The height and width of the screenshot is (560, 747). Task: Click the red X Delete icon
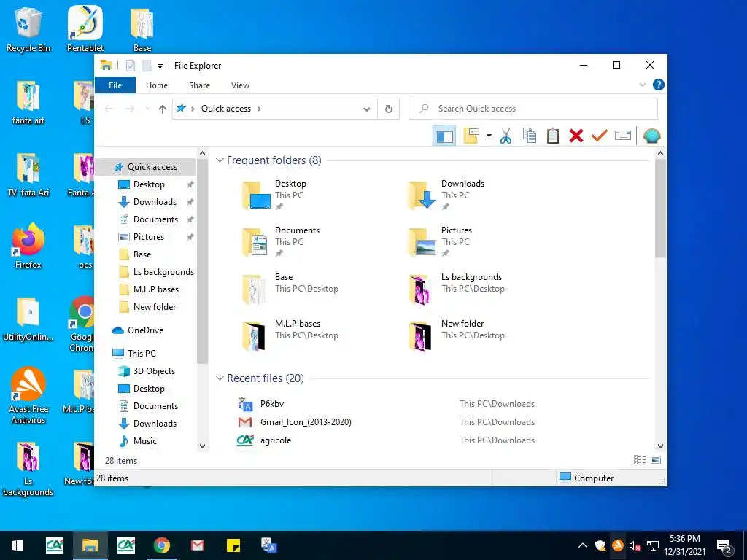[x=576, y=136]
